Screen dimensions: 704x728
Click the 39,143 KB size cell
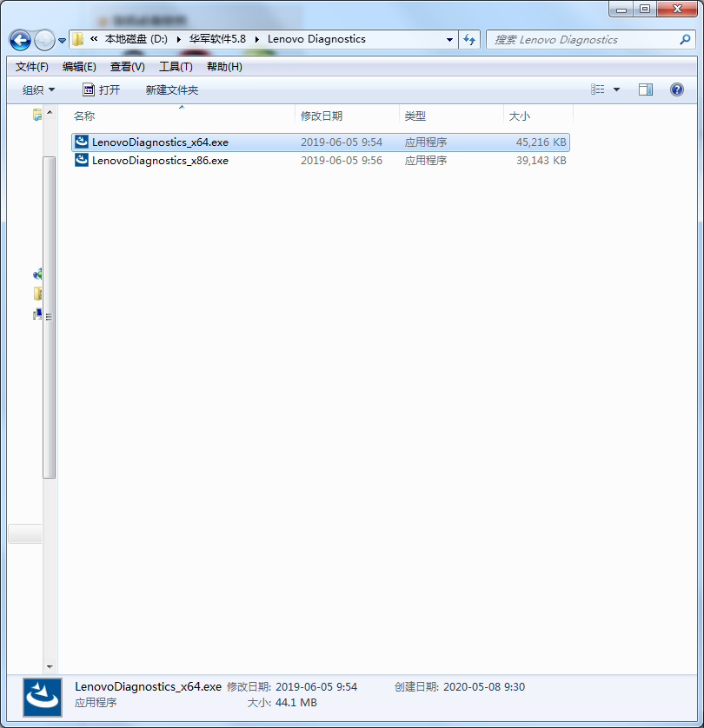[x=541, y=161]
